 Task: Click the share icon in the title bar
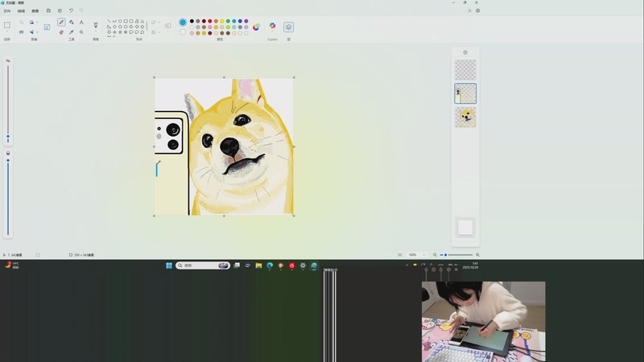pos(60,10)
